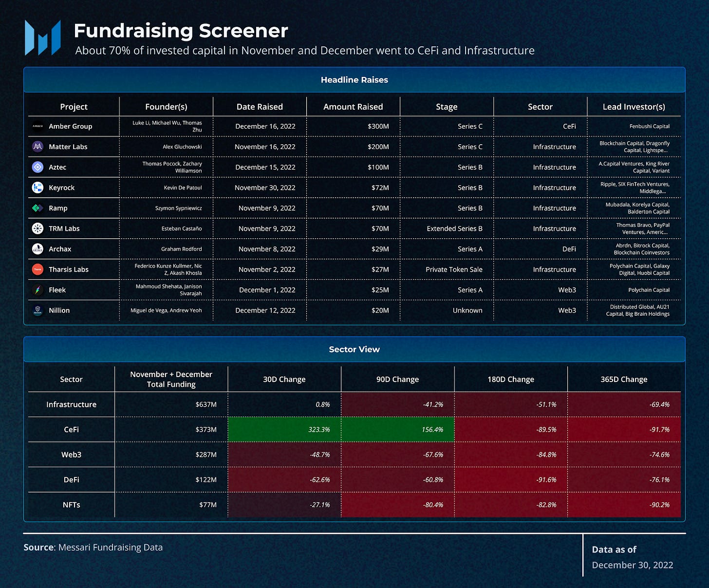Click the -27.1% 30D change cell
This screenshot has height=588, width=709.
284,505
